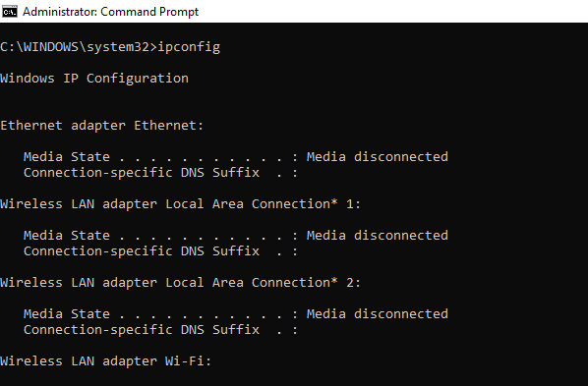The width and height of the screenshot is (588, 386).
Task: Click 'Media disconnected' under Local Area Connection* 1
Action: click(378, 236)
